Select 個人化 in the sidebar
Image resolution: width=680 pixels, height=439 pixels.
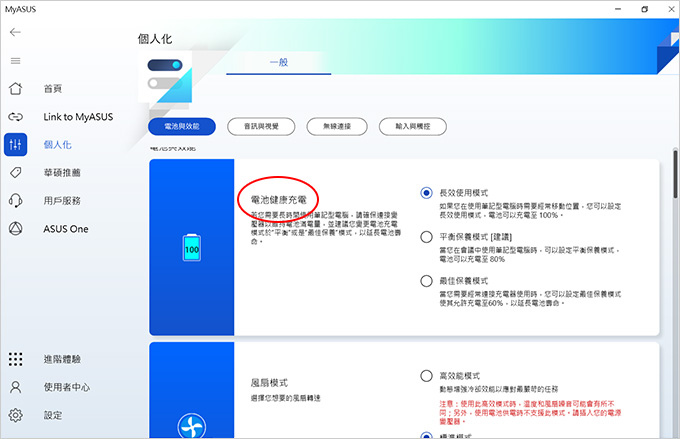58,144
